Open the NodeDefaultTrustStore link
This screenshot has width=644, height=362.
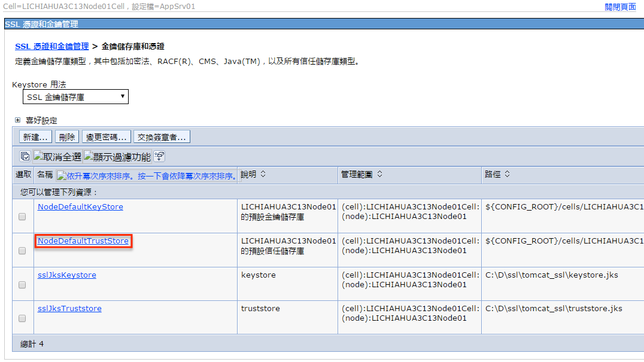pyautogui.click(x=83, y=241)
